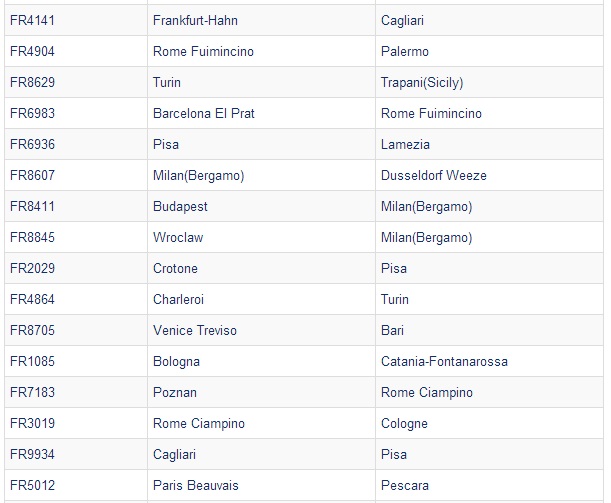
Task: Select flight number FR4141 cell
Action: 76,20
